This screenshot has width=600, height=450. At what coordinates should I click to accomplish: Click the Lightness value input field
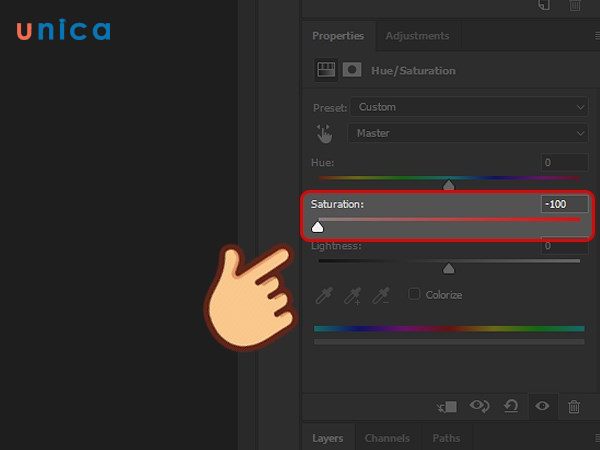(x=564, y=246)
